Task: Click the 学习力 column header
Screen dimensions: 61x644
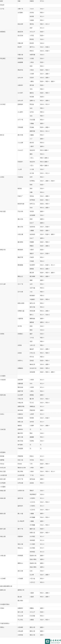Action: coord(50,1)
